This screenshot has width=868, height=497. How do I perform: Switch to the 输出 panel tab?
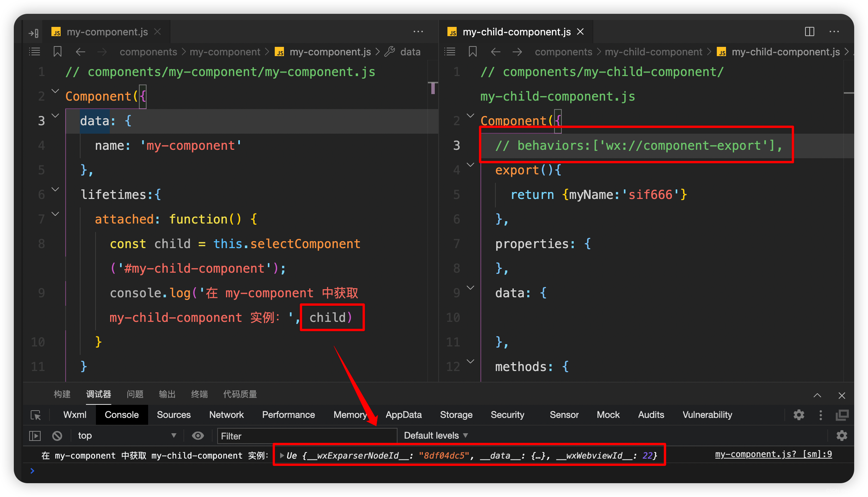pos(167,394)
